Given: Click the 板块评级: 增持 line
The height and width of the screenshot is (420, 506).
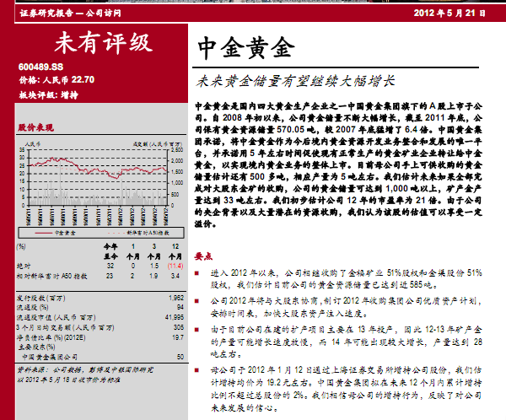Looking at the screenshot, I should (x=44, y=94).
